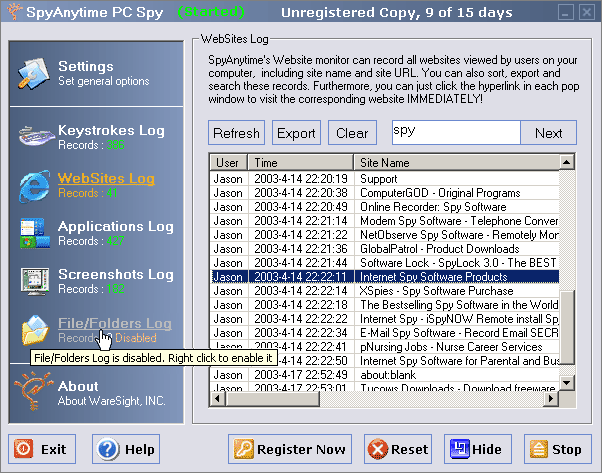Screen dimensions: 602x473
Task: Click the horizontal scrollbar thumb
Action: [x=272, y=399]
